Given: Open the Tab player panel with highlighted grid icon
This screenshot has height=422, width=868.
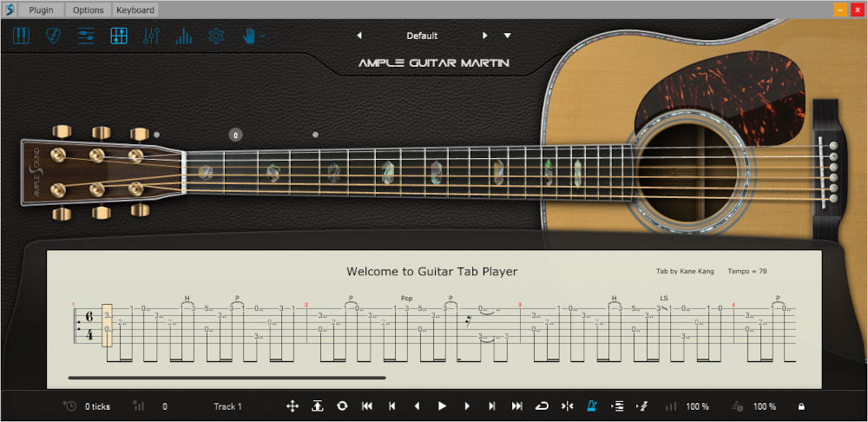Looking at the screenshot, I should pyautogui.click(x=118, y=36).
